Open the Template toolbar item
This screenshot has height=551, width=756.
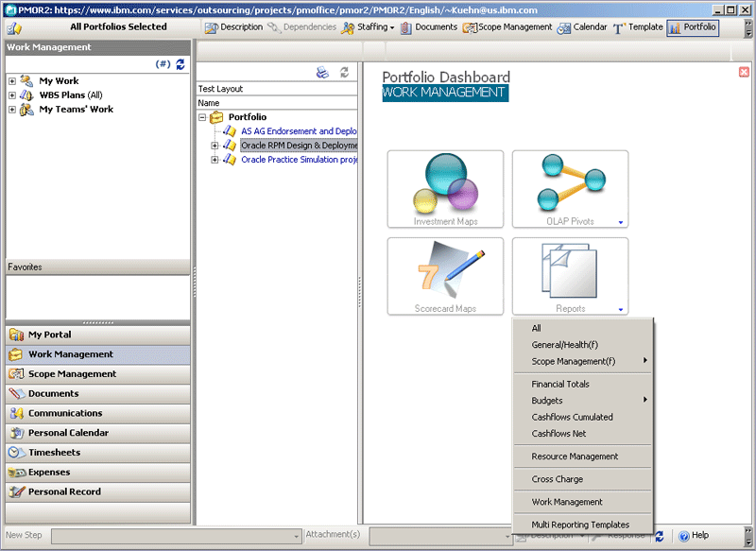[638, 27]
